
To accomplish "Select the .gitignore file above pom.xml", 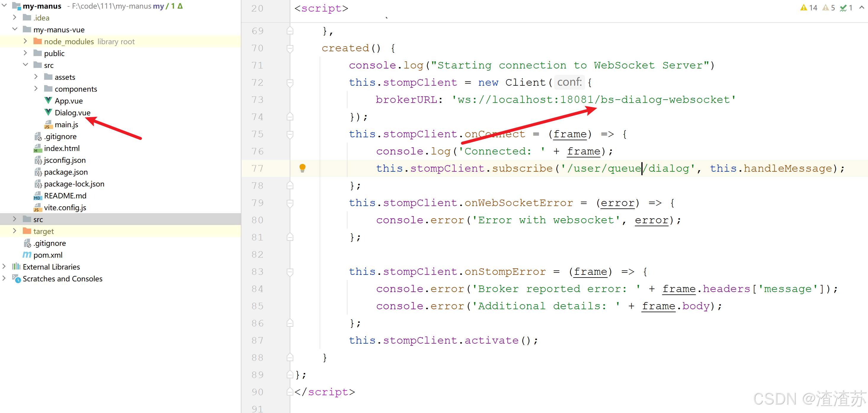I will coord(49,243).
